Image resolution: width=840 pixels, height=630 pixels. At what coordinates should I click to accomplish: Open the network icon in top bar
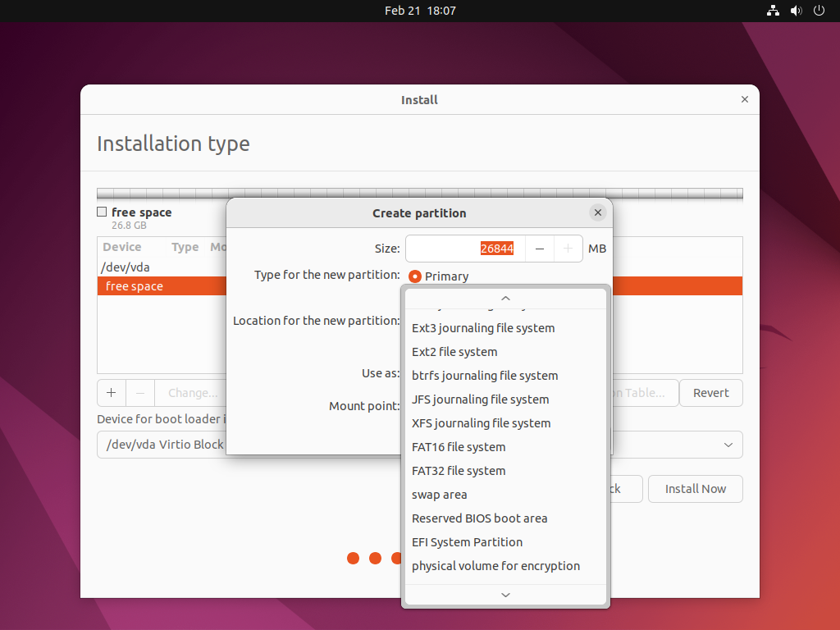[772, 11]
